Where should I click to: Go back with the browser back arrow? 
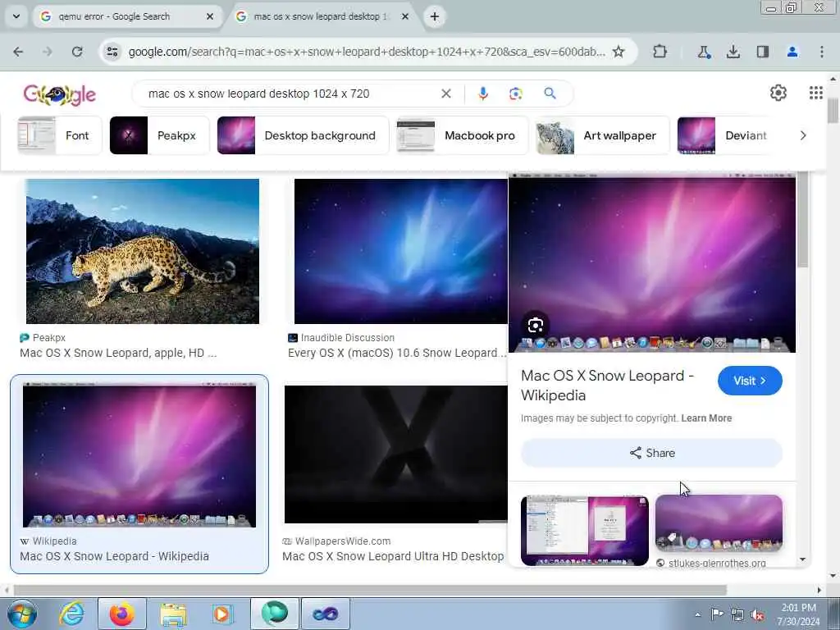tap(18, 52)
